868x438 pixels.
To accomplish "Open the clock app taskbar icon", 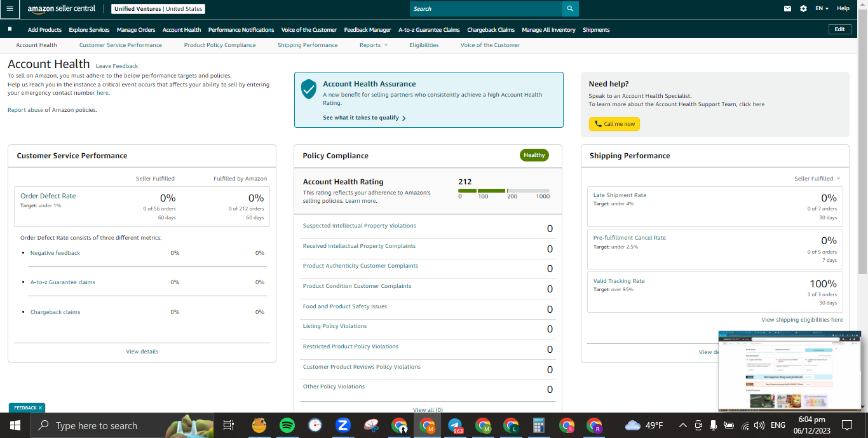I will pos(315,425).
